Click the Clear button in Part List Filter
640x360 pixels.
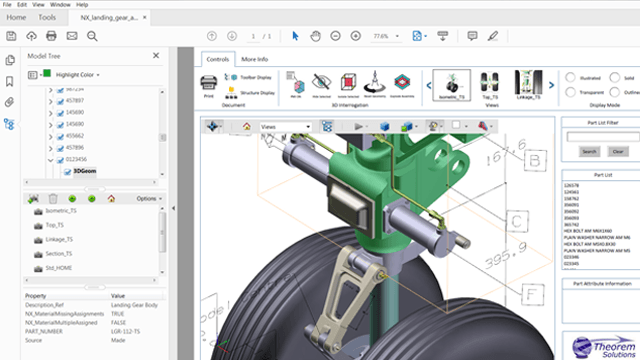coord(618,151)
